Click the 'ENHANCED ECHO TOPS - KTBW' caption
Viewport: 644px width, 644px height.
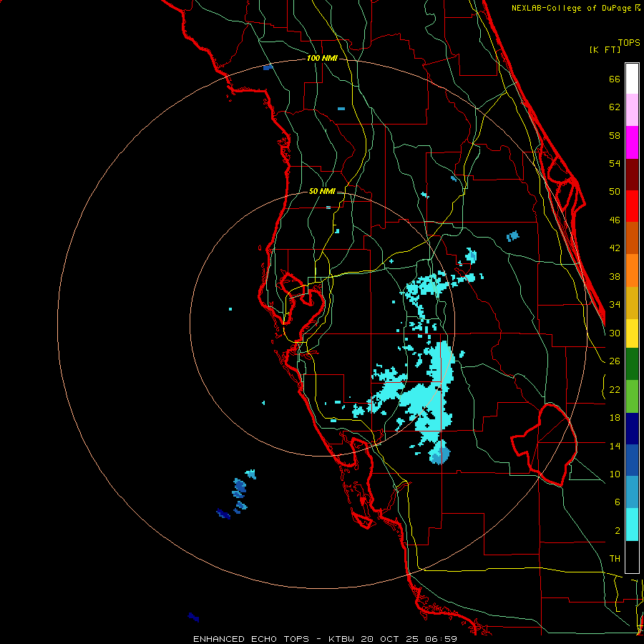273,639
